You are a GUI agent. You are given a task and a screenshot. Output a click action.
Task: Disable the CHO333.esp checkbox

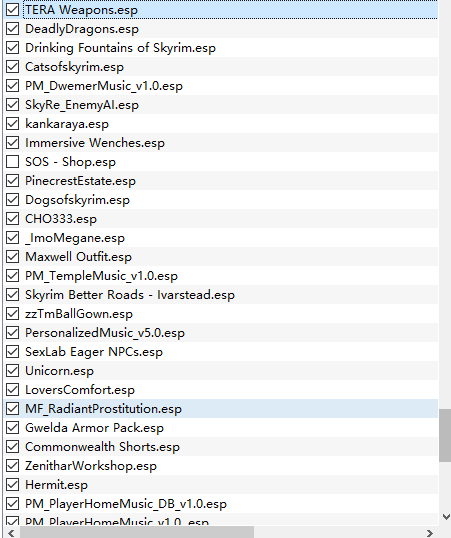coord(13,219)
